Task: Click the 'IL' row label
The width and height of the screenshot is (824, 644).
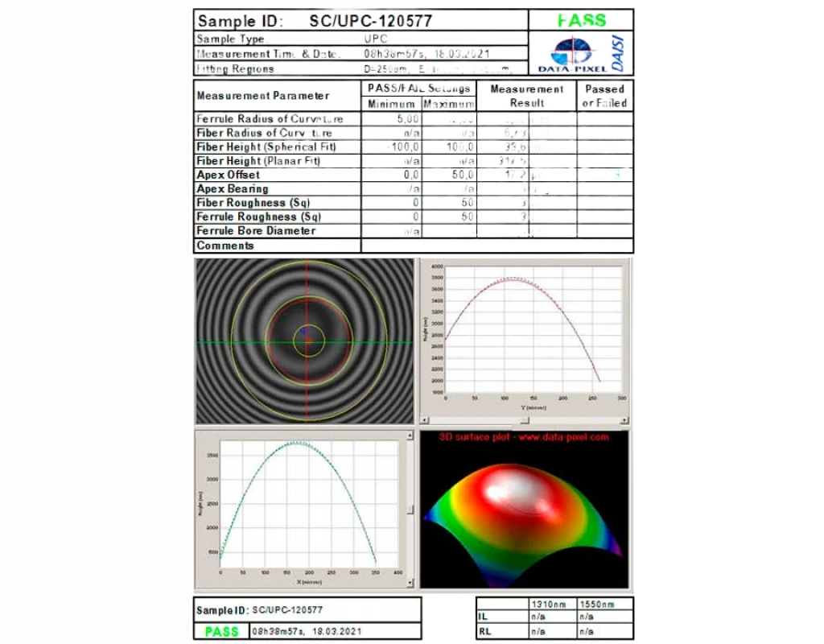Action: [483, 616]
